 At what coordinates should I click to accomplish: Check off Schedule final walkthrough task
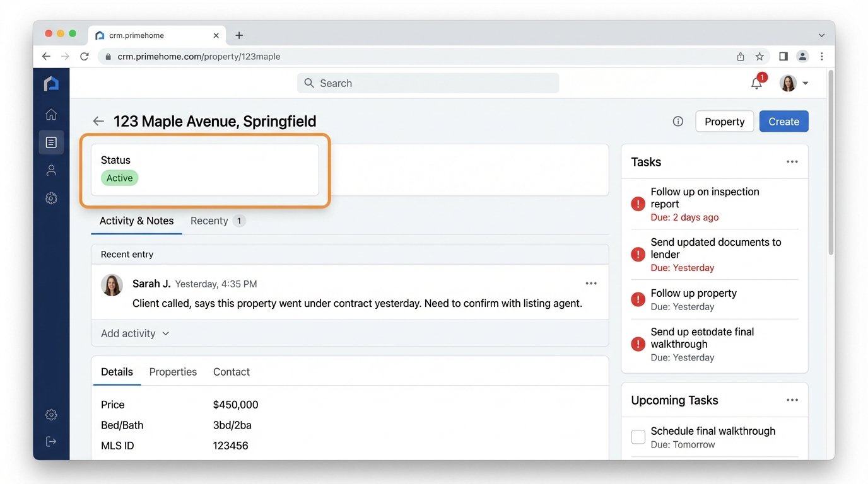[638, 436]
